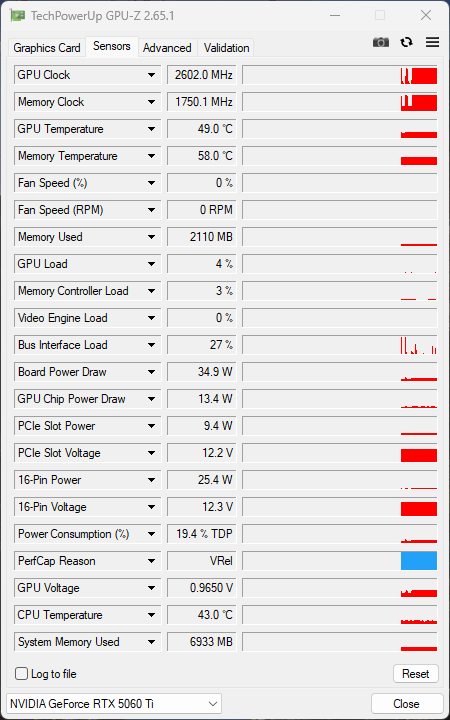
Task: Open the GPU selector combo box
Action: (114, 703)
